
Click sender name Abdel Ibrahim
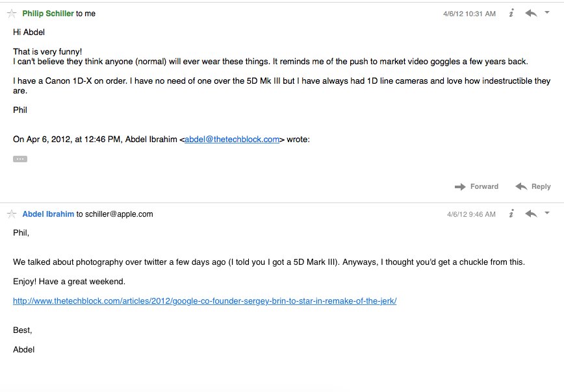pos(48,214)
